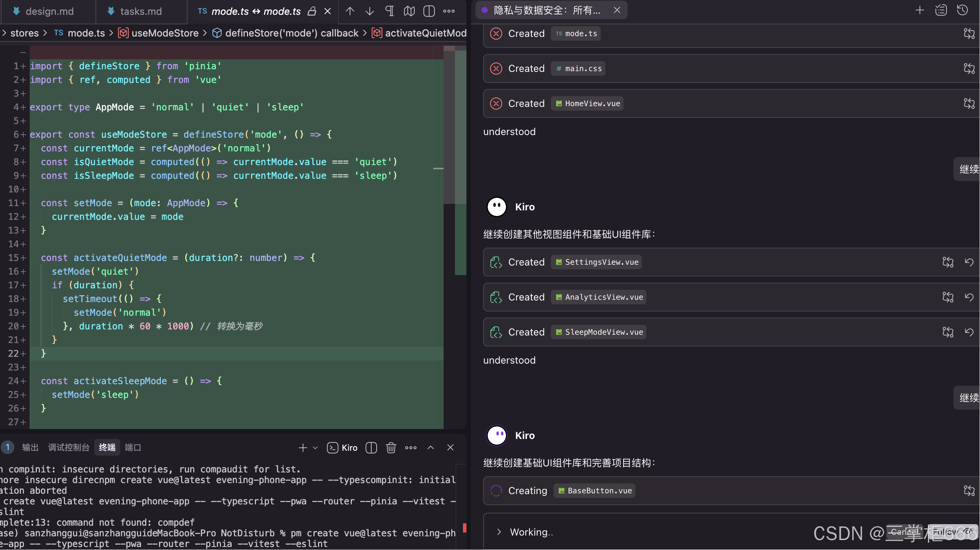Click useModeStore in the breadcrumb
980x550 pixels.
(x=164, y=33)
